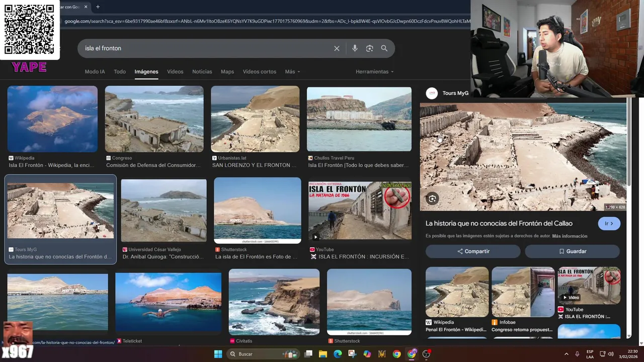
Task: Open the large preview image of El Frontón
Action: (523, 157)
